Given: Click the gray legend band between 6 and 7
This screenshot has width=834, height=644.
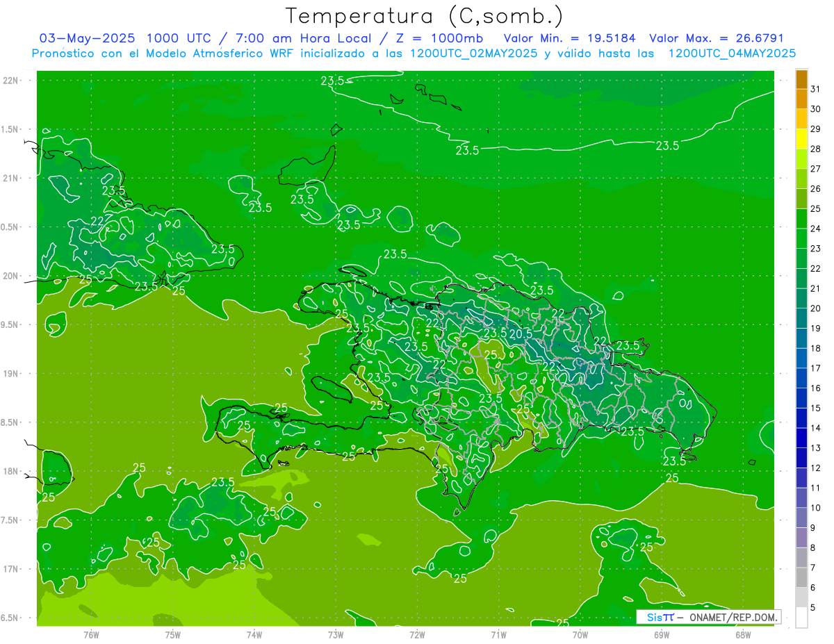Looking at the screenshot, I should [x=801, y=578].
